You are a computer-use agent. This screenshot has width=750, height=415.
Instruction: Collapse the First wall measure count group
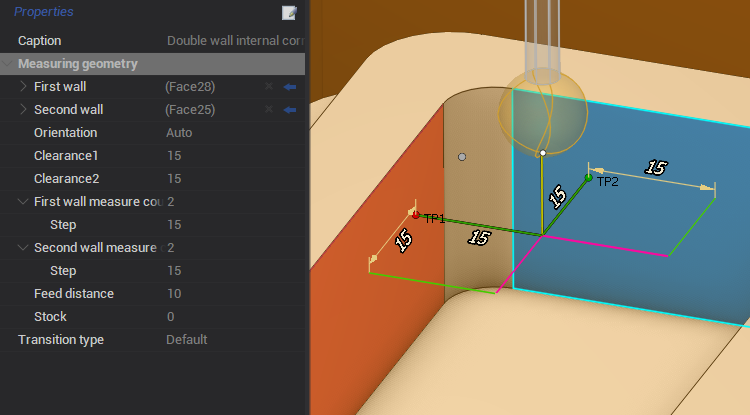click(24, 202)
